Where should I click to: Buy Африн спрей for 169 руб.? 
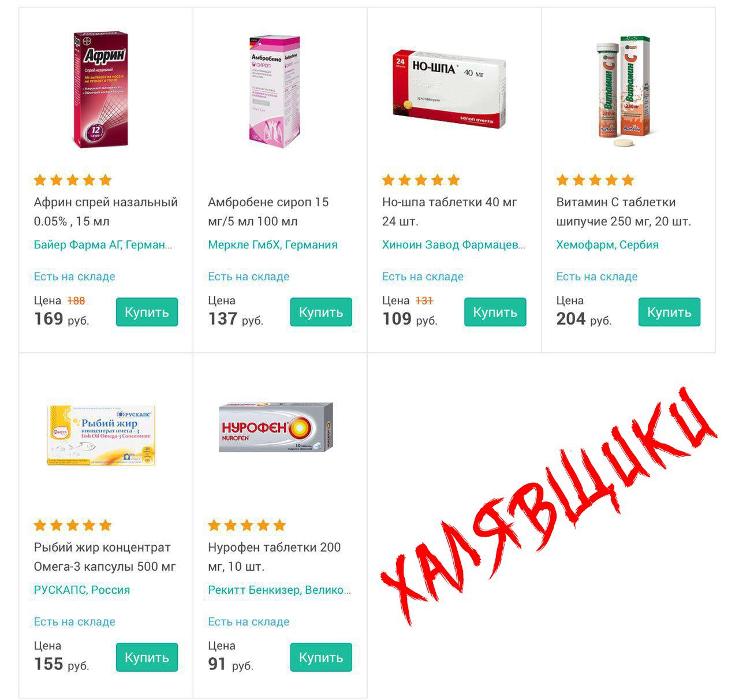coord(147,312)
